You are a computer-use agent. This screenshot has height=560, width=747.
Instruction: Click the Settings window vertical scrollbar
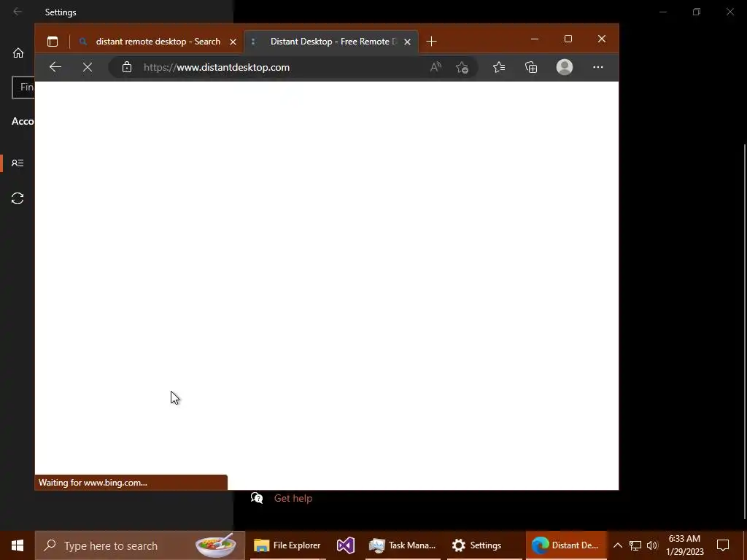[x=745, y=331]
